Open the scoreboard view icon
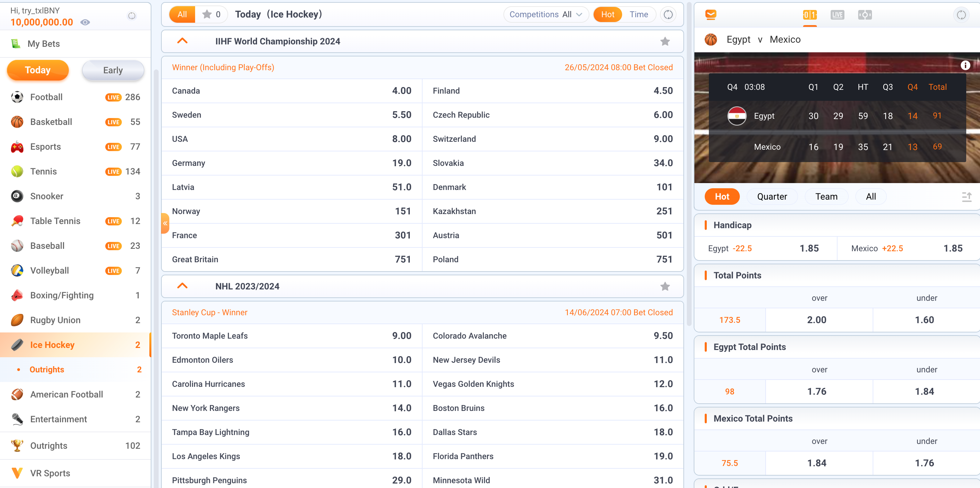Screen dimensions: 980x488 click(810, 15)
